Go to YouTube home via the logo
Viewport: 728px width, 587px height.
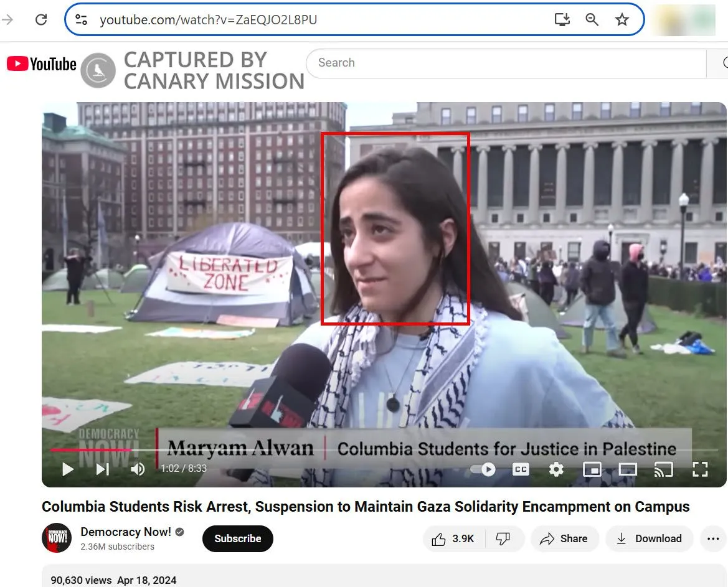[41, 64]
